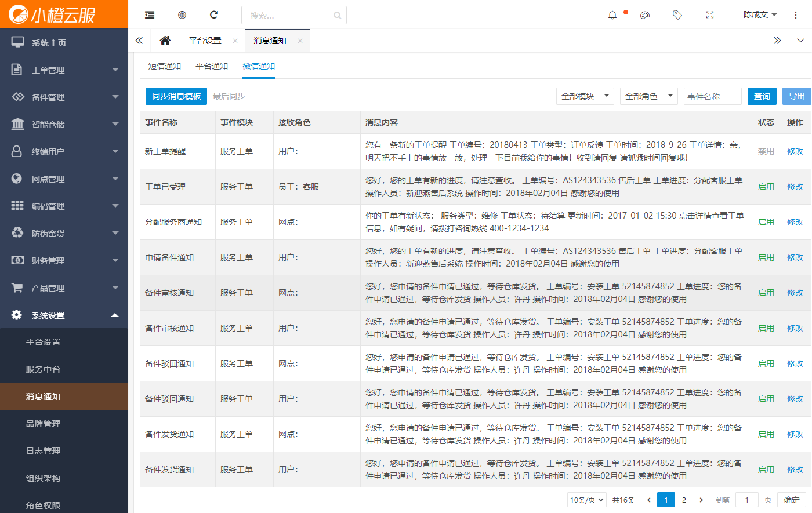Click the 小橙云服 logo
The image size is (812, 513).
coord(52,14)
